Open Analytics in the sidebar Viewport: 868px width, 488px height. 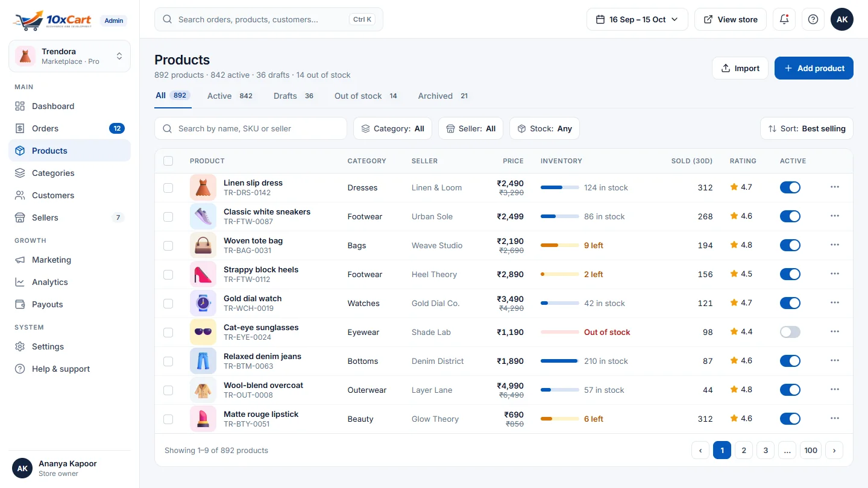[x=69, y=282]
